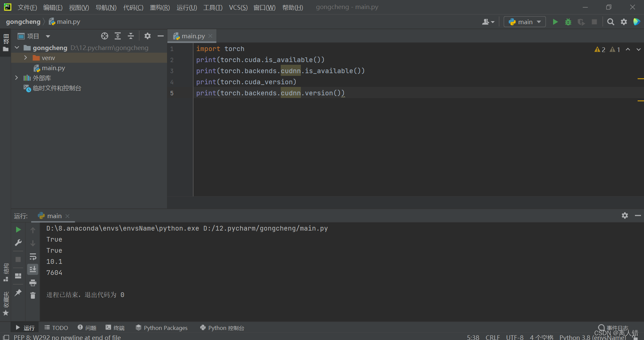
Task: Open run configuration wrench icon
Action: (x=18, y=243)
